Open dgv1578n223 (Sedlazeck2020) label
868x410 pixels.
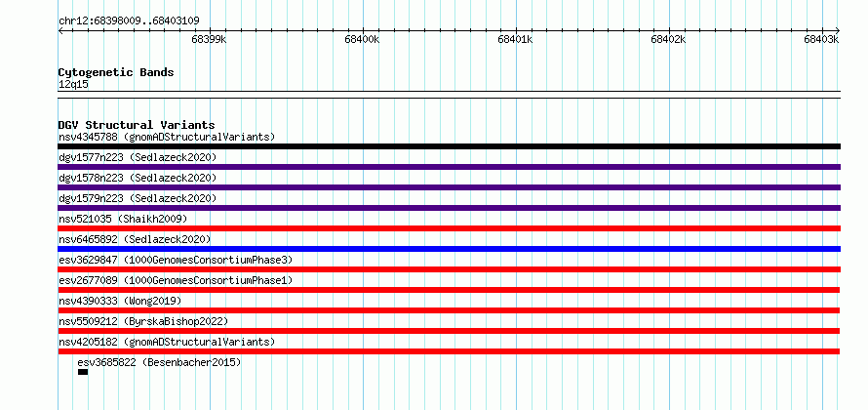138,178
